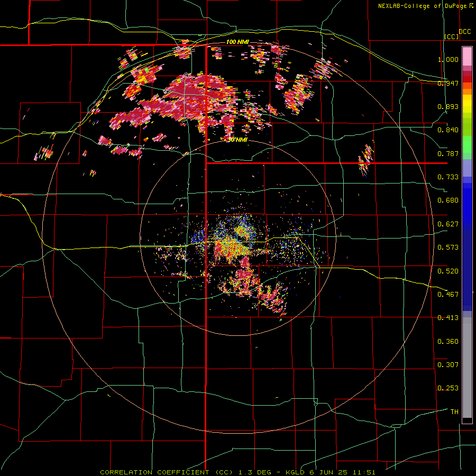476x476 pixels.
Task: Select the 0.253 scale value
Action: pos(448,388)
